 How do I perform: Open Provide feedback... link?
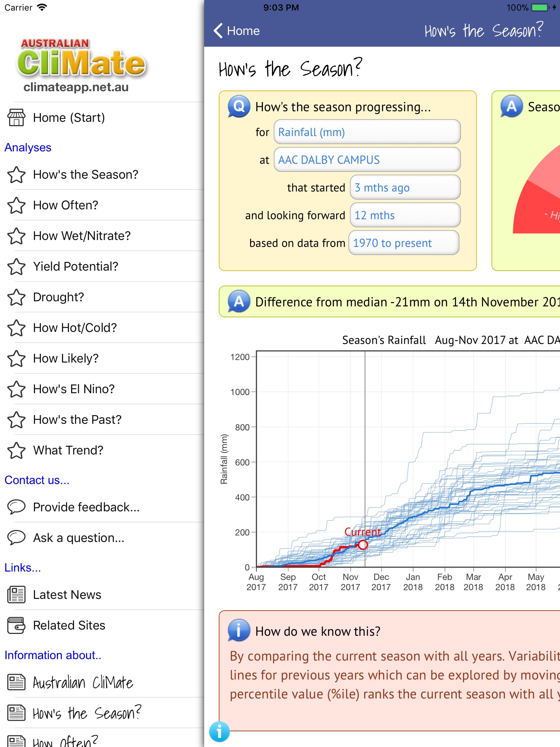tap(102, 507)
